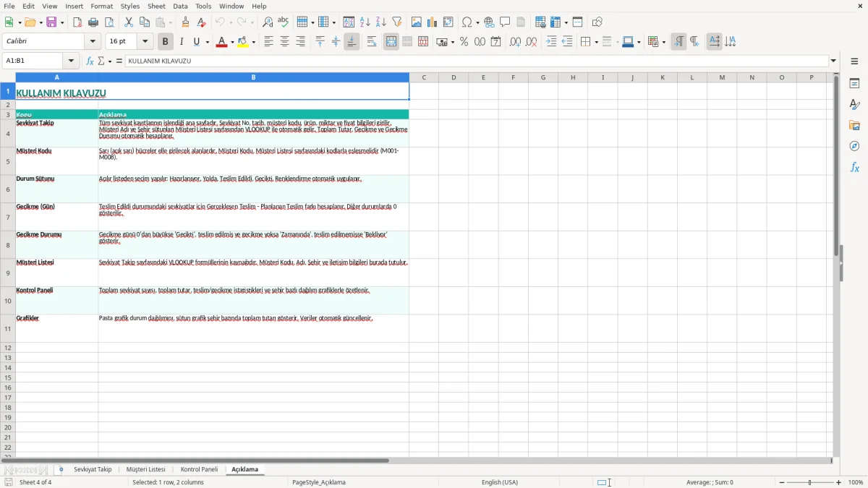Toggle Italic formatting
The image size is (868, 488).
(x=182, y=42)
